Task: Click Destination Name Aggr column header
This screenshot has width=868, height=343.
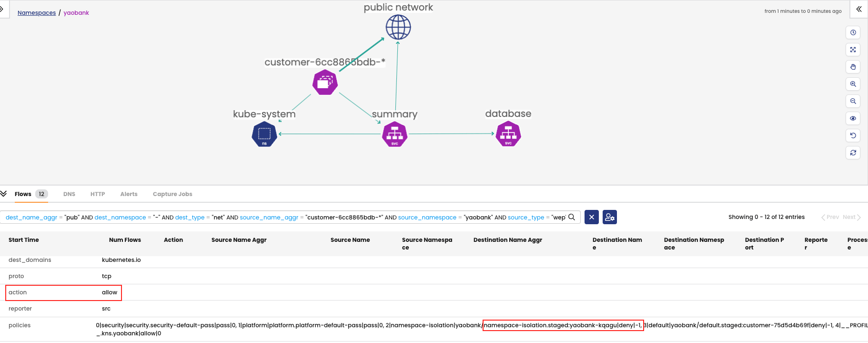Action: [508, 240]
